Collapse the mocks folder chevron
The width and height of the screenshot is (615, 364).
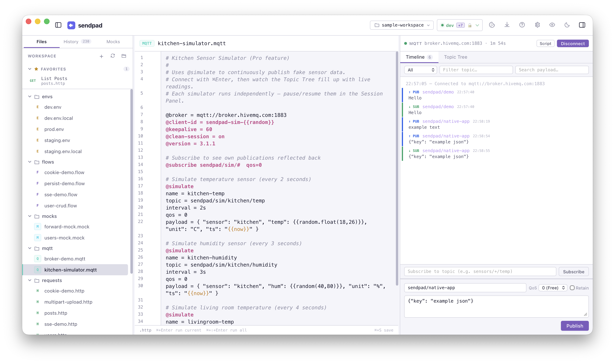(30, 216)
